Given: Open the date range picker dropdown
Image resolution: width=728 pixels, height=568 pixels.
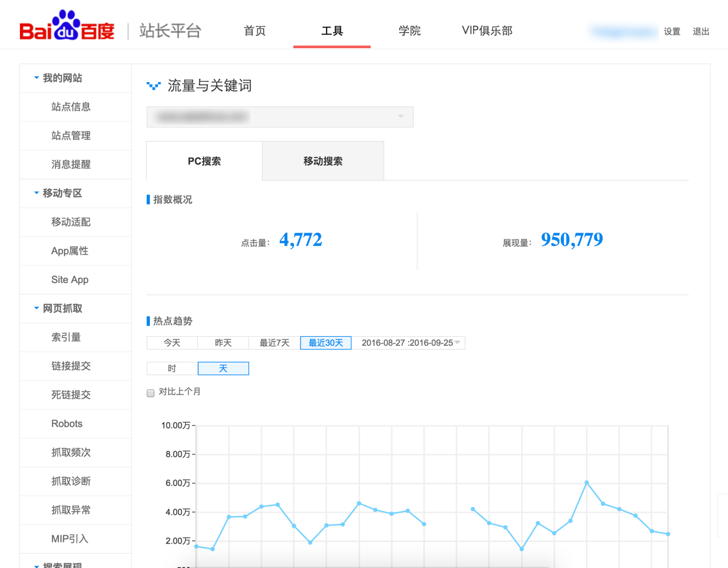Looking at the screenshot, I should [410, 343].
